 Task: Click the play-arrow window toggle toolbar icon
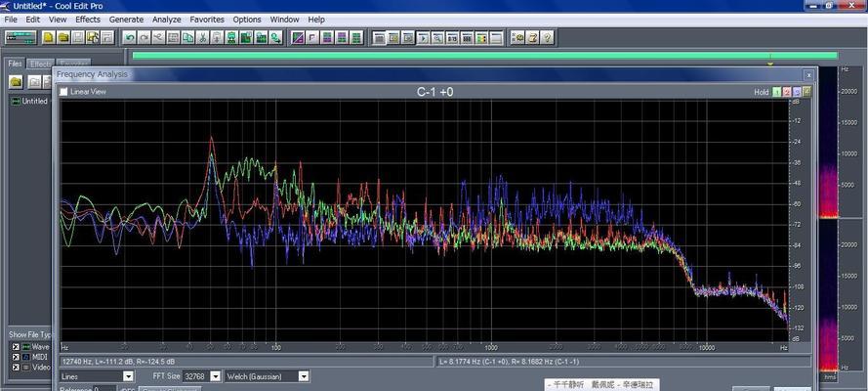click(x=423, y=38)
